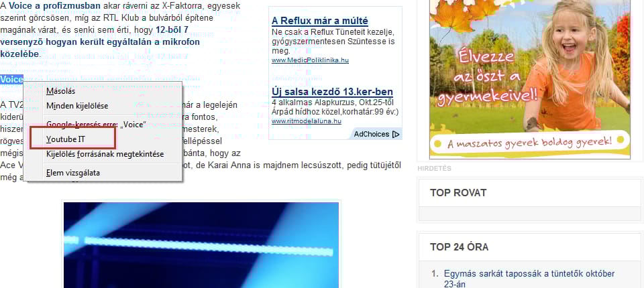644x288 pixels.
Task: Open the Voice a profizmusban article link
Action: pyautogui.click(x=54, y=6)
